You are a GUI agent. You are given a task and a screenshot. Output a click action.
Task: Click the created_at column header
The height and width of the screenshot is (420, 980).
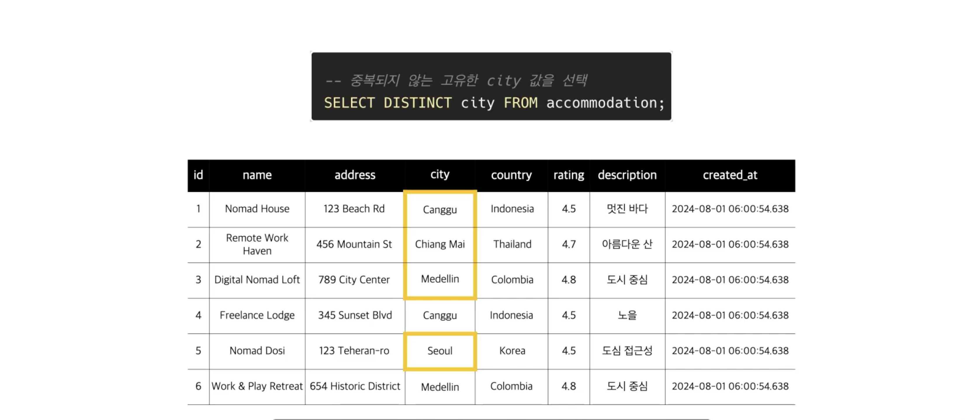tap(730, 175)
